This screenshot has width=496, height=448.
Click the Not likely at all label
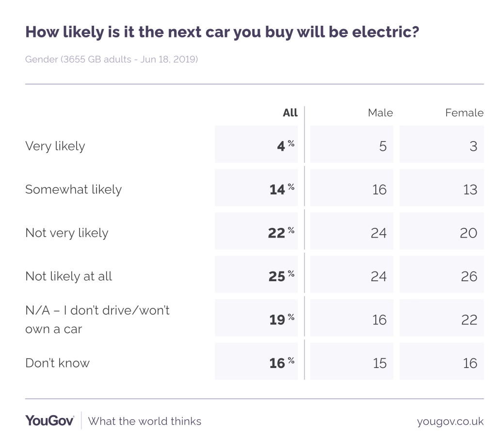pyautogui.click(x=68, y=276)
